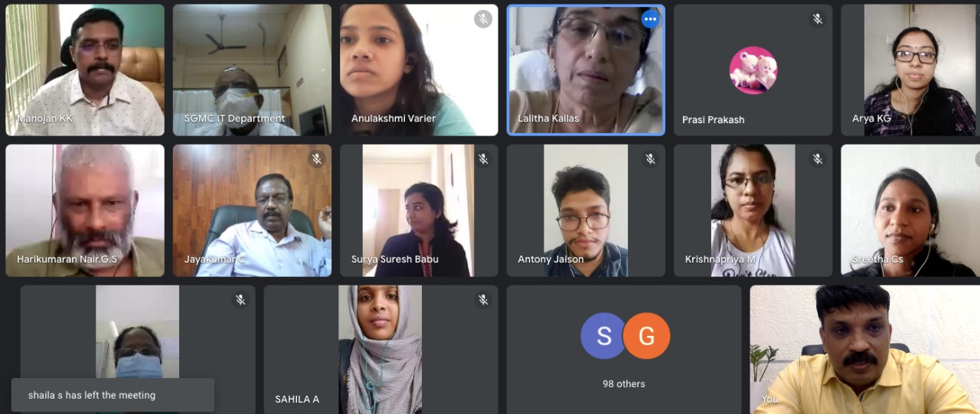Select Harikumaran Nair.G.S video tile

(85, 210)
